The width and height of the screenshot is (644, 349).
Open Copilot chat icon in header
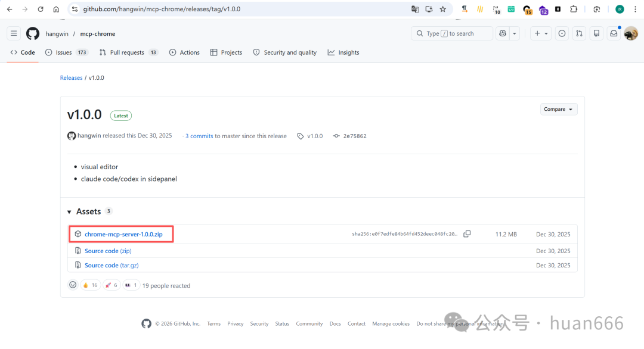coord(503,33)
